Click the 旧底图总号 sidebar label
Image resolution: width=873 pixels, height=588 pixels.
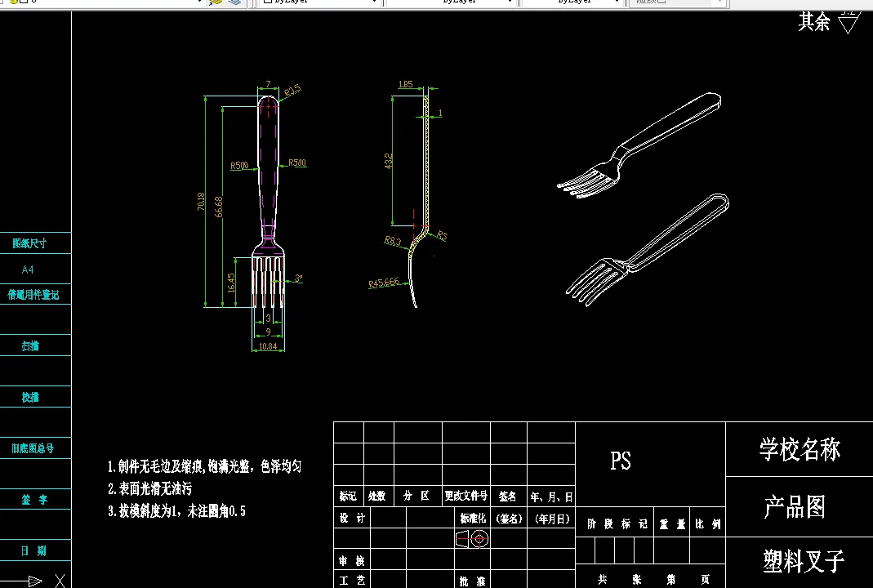click(33, 448)
